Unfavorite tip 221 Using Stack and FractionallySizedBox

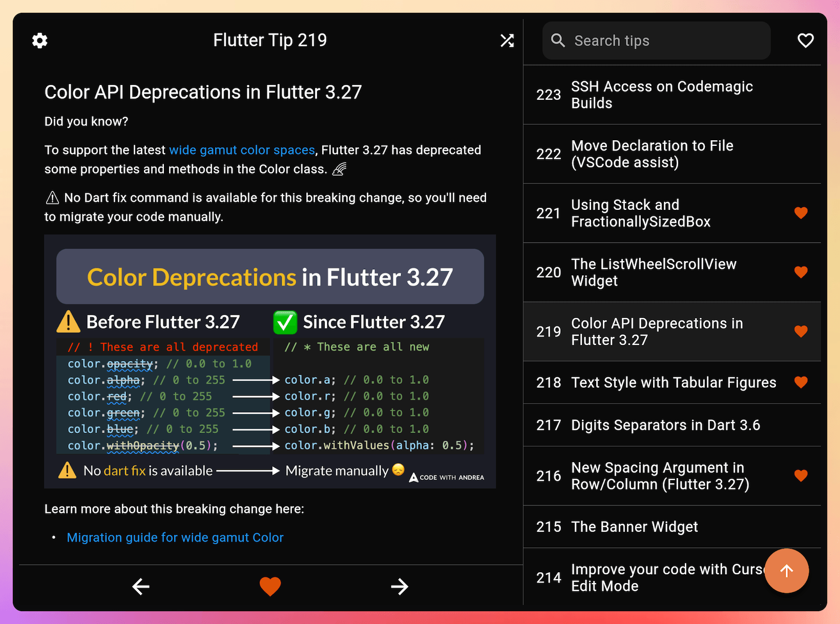[801, 213]
